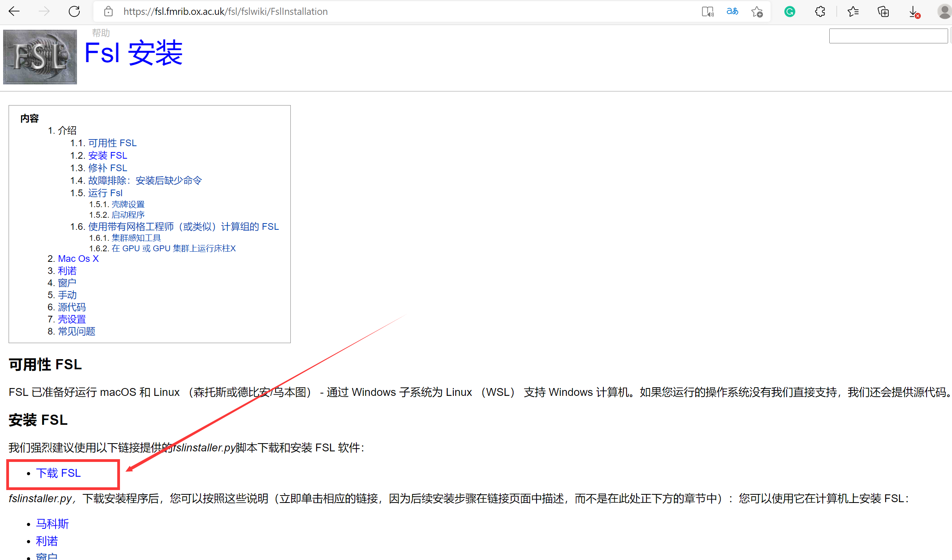This screenshot has height=560, width=952.
Task: Click the 帮助 link above the title
Action: point(101,33)
